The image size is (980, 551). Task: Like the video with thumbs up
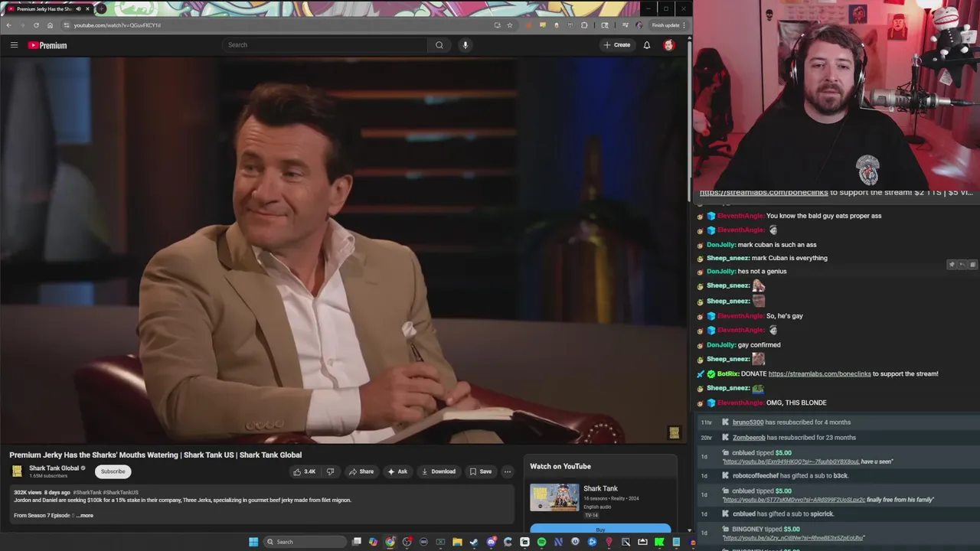(304, 471)
